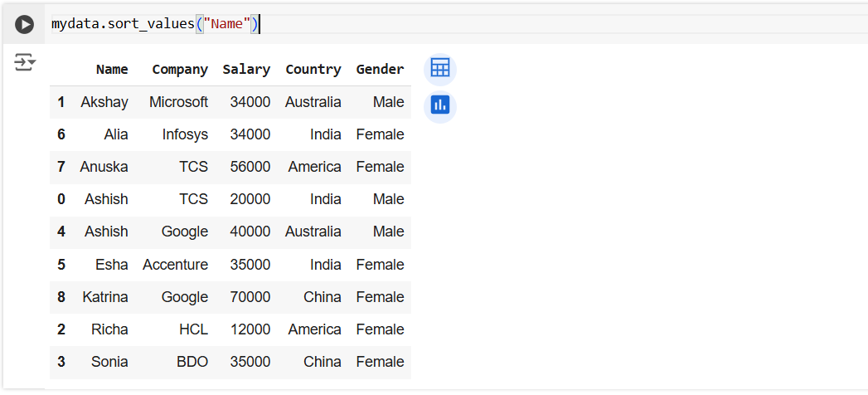Open suggested charts for this dataframe

tap(440, 106)
